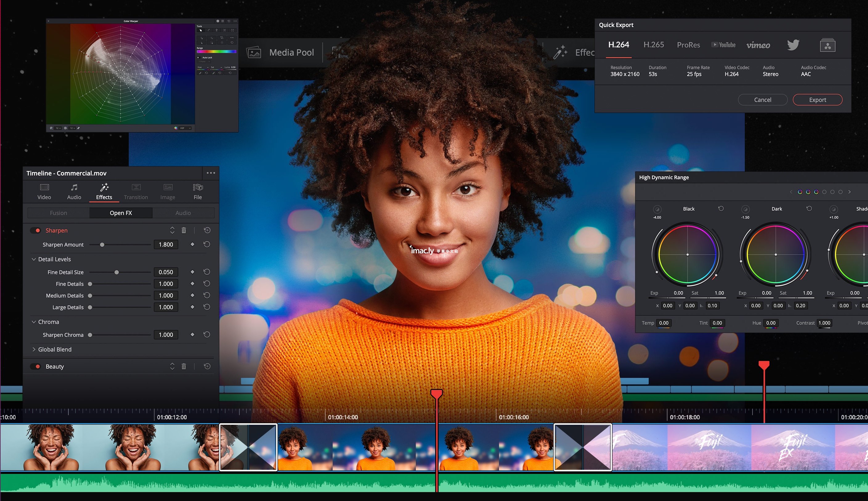The width and height of the screenshot is (868, 501).
Task: Click the Image inspector tab button
Action: point(168,192)
